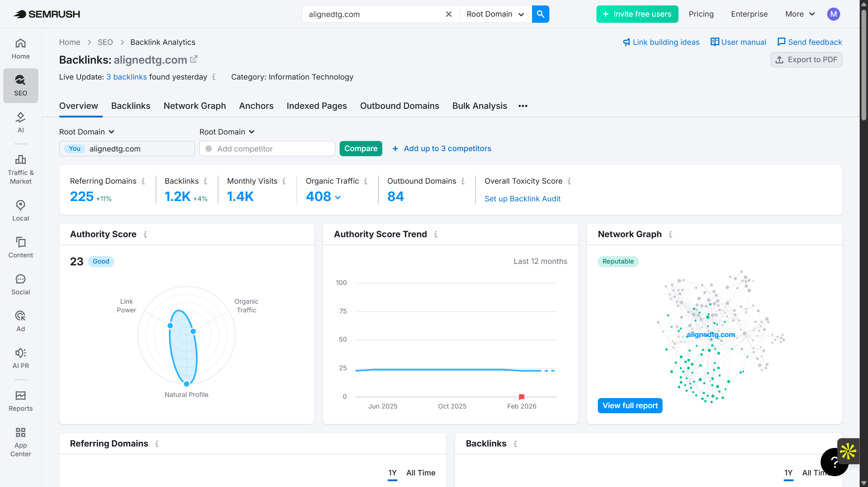Select the 1Y filter in Referring Domains panel
Viewport: 868px width, 487px height.
pyautogui.click(x=393, y=473)
